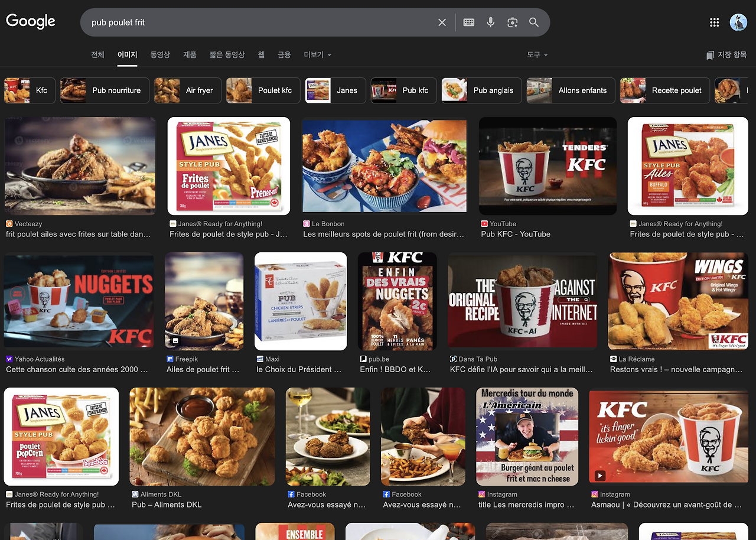
Task: Go to Google home via the logo
Action: coord(31,22)
